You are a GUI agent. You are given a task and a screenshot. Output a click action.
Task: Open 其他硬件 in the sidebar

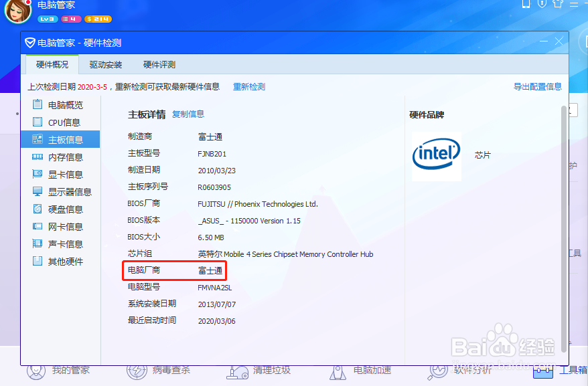coord(60,262)
